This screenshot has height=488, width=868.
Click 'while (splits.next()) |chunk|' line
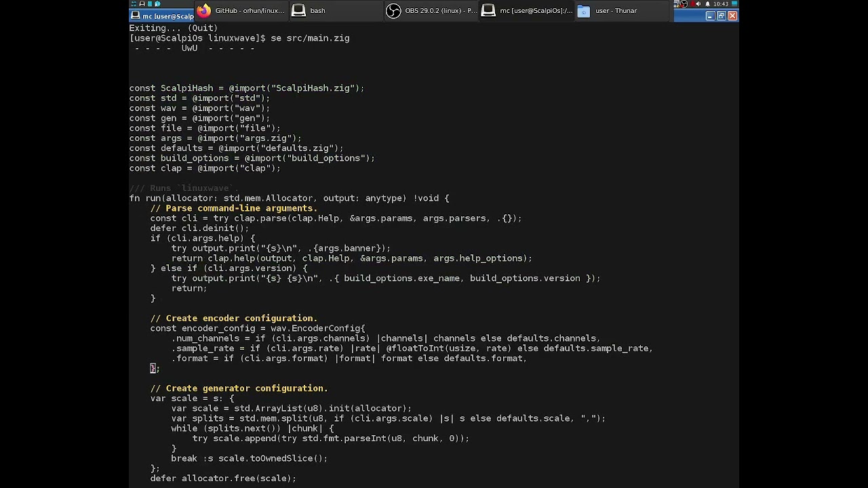pyautogui.click(x=252, y=428)
